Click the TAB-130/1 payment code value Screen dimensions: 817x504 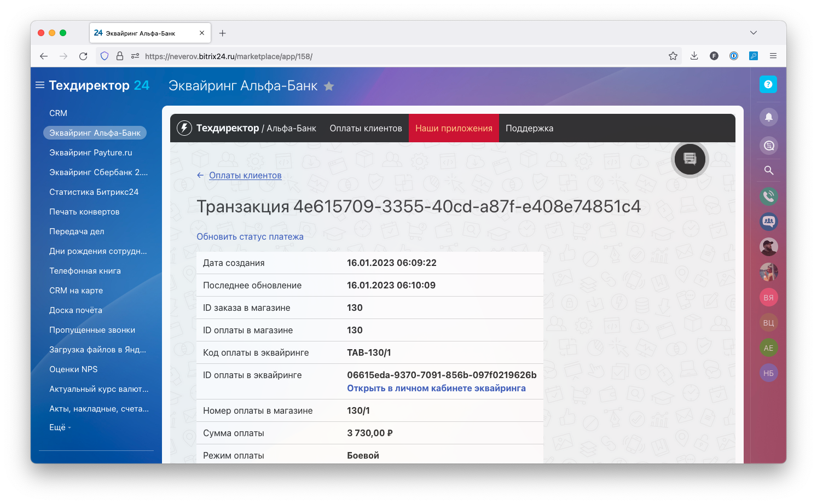click(x=369, y=352)
